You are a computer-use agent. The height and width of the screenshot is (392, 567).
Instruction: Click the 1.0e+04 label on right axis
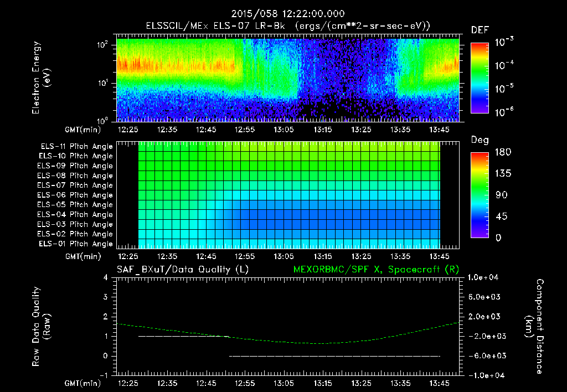pos(483,277)
